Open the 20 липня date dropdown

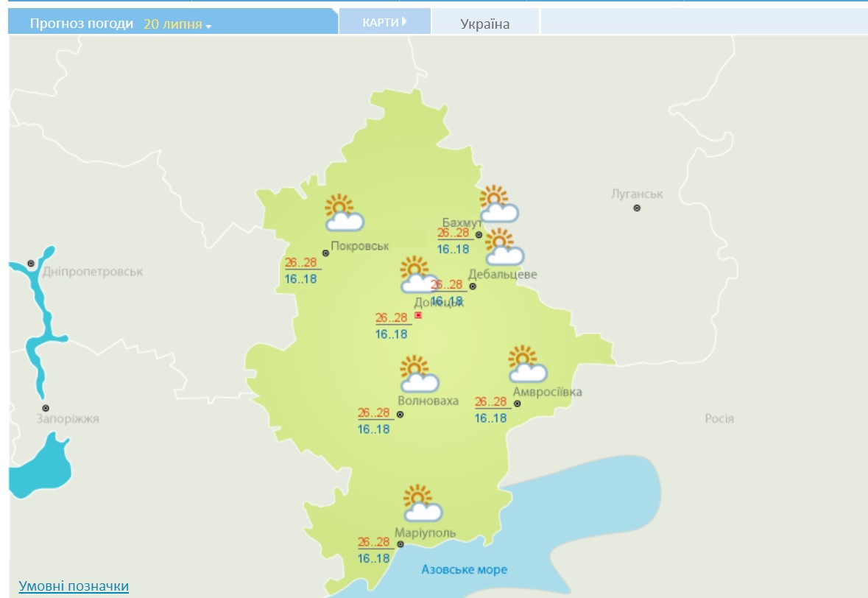coord(177,24)
